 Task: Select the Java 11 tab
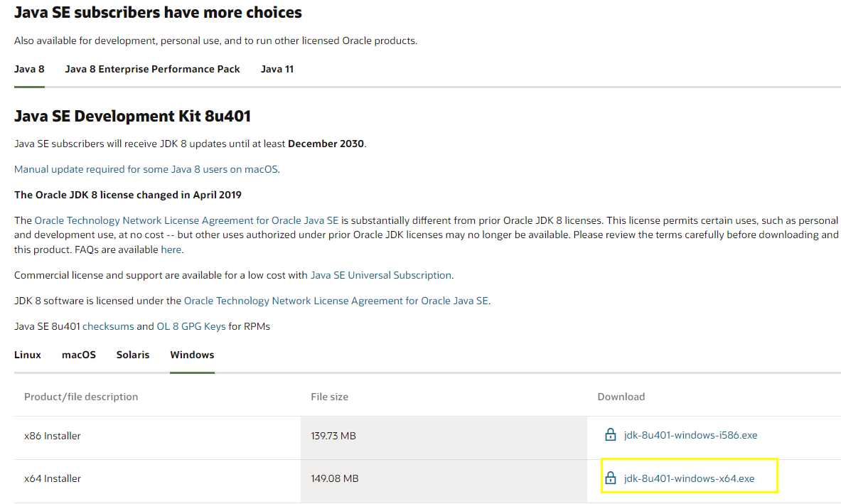click(277, 69)
